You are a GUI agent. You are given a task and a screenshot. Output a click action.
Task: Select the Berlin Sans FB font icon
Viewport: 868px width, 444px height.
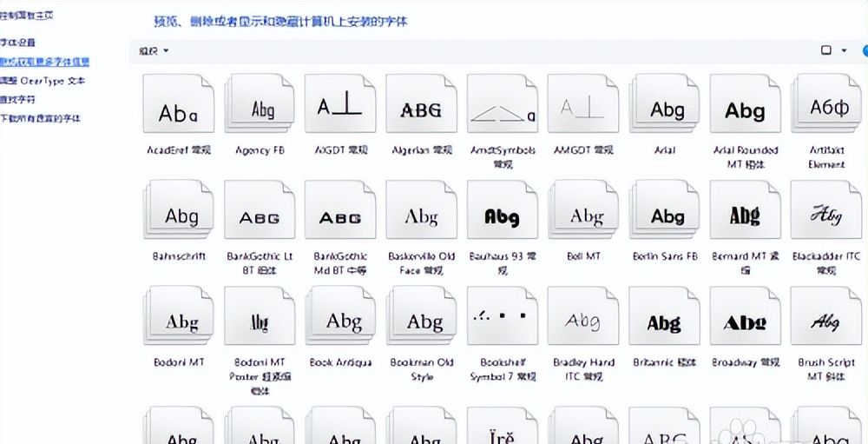point(664,209)
